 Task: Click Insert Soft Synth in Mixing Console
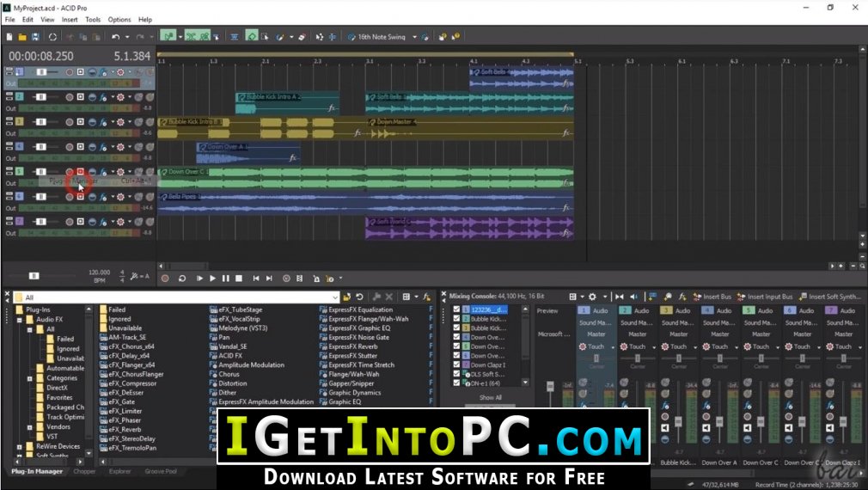click(830, 297)
